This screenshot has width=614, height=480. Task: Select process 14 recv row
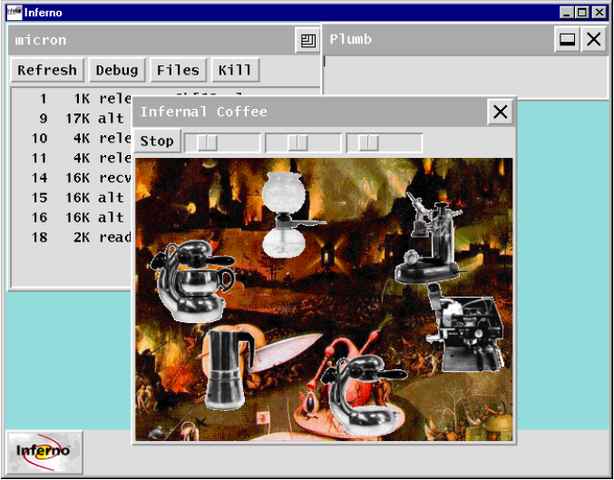coord(72,178)
